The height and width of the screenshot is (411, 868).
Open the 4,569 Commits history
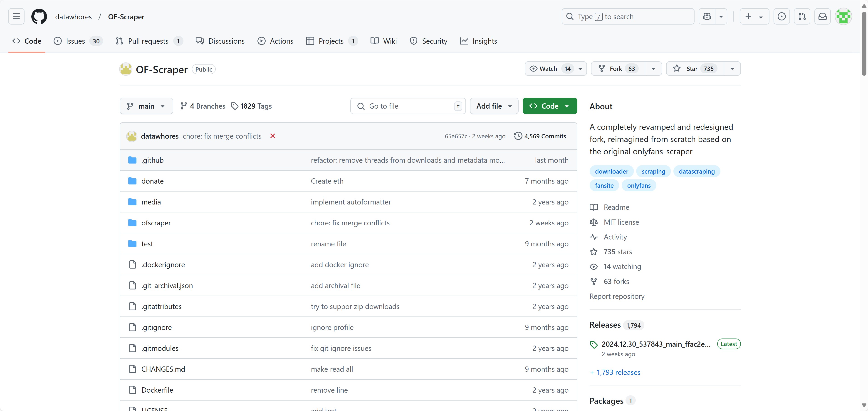pos(540,136)
